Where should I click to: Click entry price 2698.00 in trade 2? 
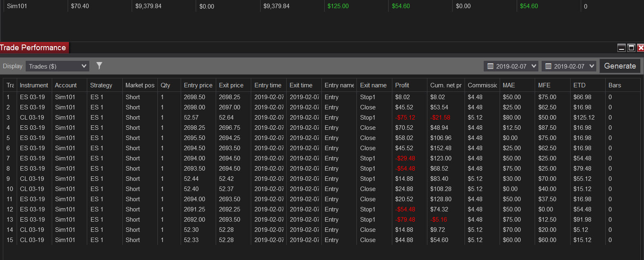pyautogui.click(x=195, y=107)
